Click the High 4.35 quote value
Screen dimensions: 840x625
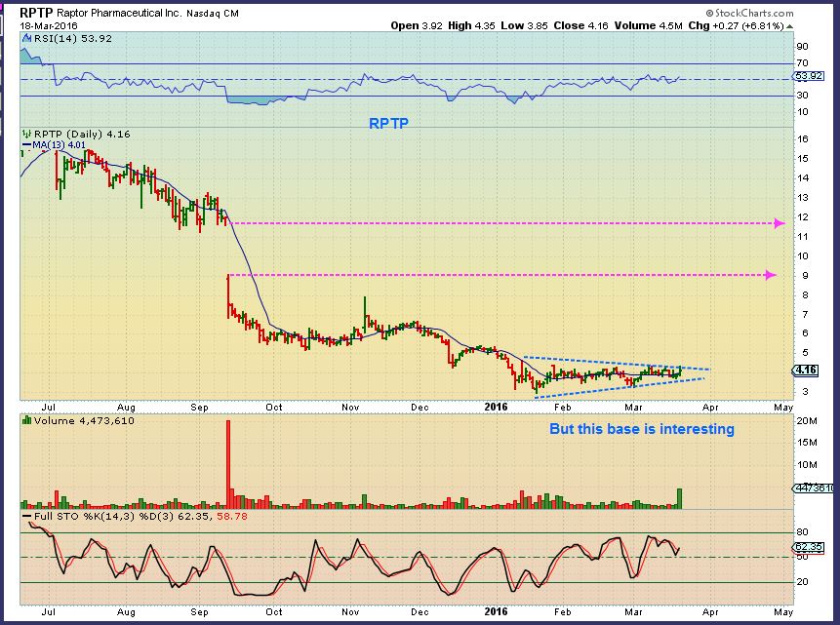pos(471,25)
